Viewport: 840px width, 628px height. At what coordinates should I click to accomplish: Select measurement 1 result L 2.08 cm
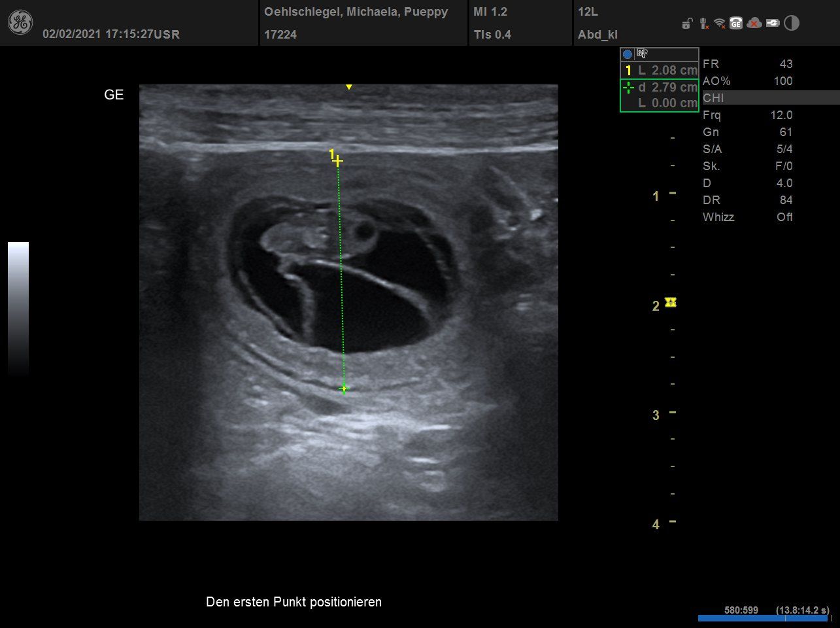(660, 70)
